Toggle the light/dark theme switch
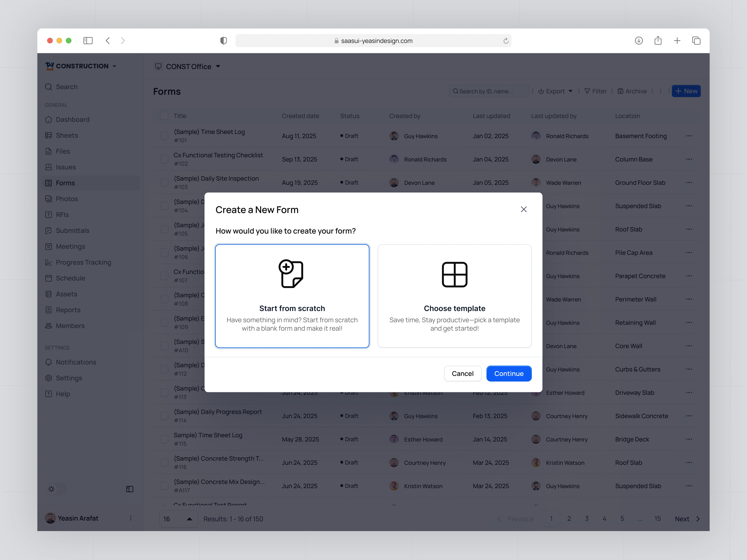Image resolution: width=747 pixels, height=560 pixels. (x=56, y=489)
